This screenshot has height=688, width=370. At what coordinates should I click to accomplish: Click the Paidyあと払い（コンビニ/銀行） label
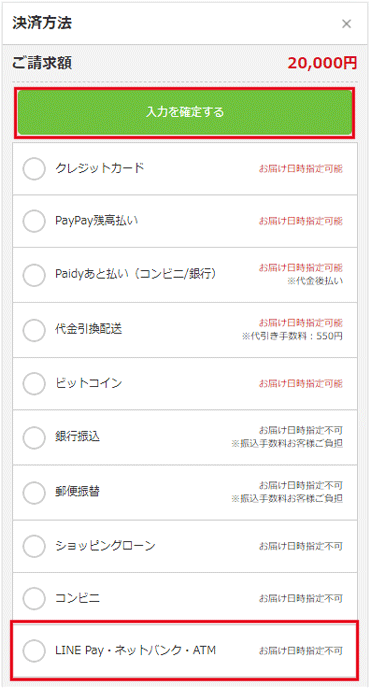tap(136, 274)
